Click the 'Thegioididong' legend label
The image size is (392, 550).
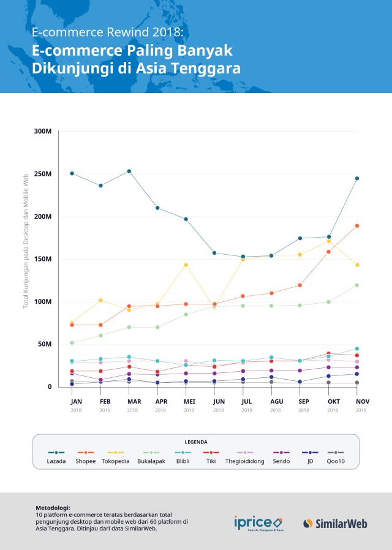[x=245, y=461]
